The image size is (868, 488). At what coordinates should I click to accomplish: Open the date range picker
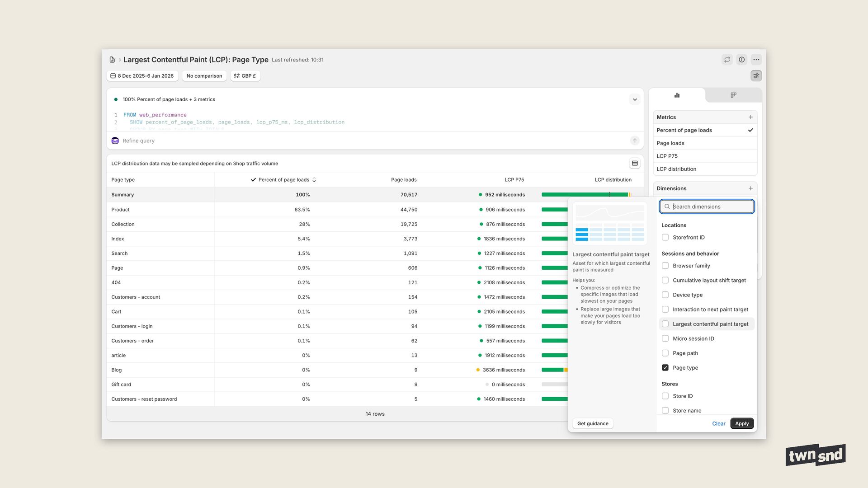coord(142,76)
